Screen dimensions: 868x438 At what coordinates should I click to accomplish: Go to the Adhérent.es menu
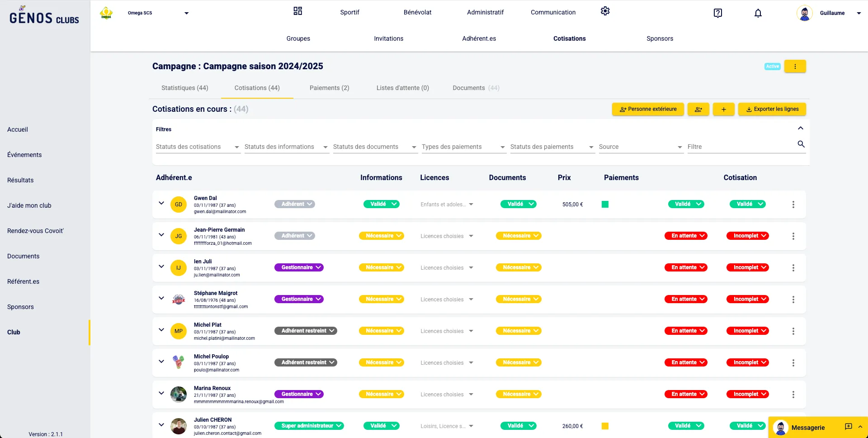tap(479, 38)
